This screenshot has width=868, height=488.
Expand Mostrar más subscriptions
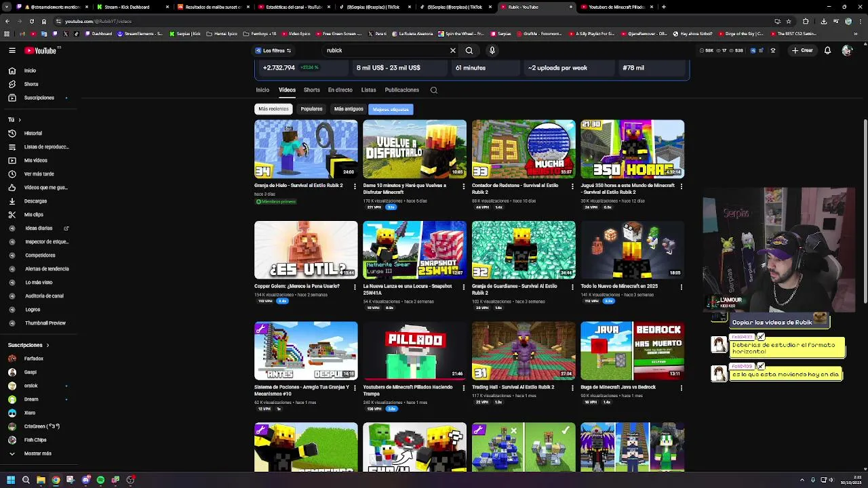tap(37, 453)
